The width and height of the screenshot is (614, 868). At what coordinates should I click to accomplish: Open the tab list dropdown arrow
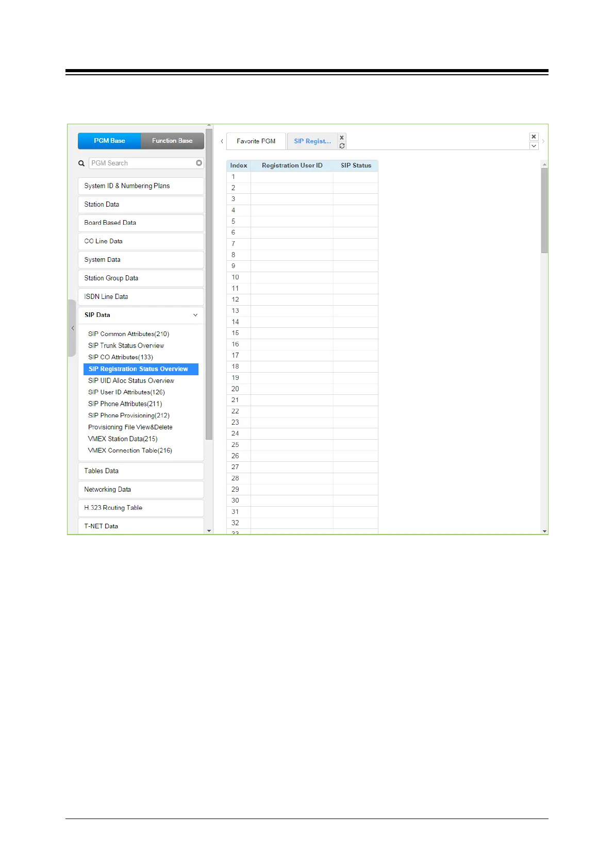(x=534, y=146)
